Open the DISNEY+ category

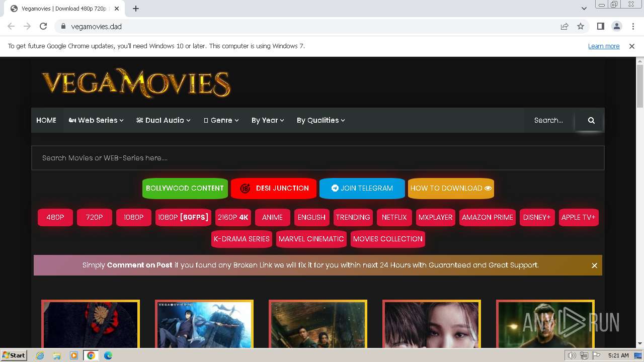pyautogui.click(x=537, y=217)
